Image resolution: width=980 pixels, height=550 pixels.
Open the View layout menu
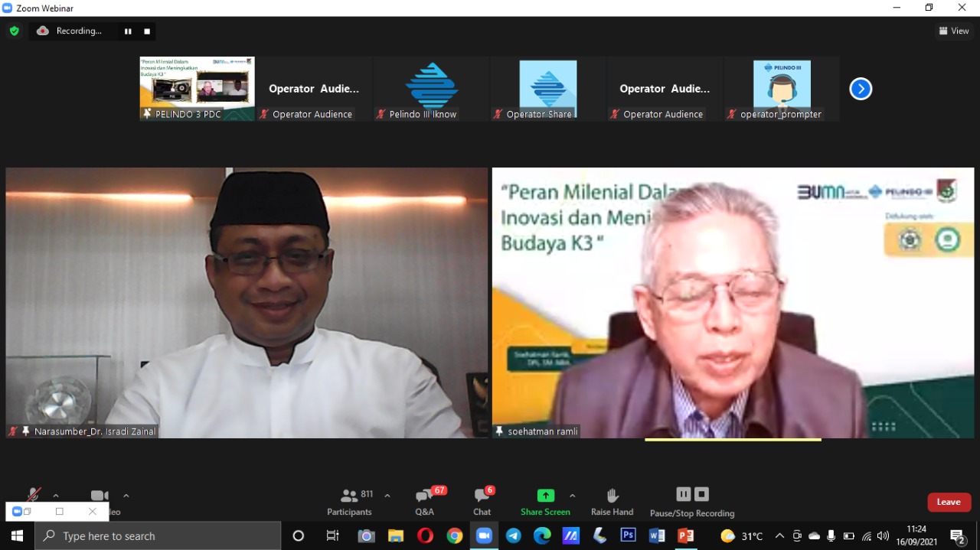(954, 31)
